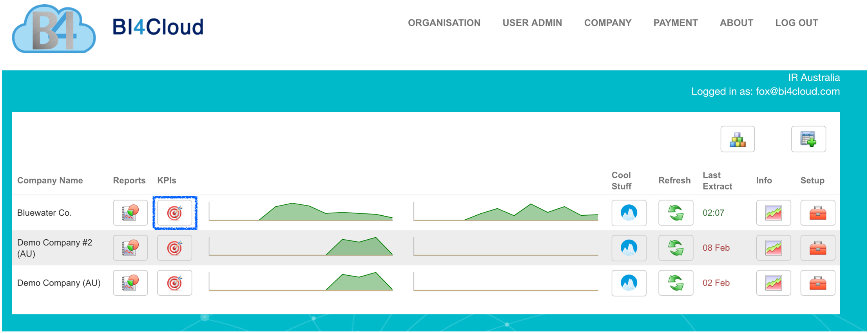Open the PAYMENT menu
Screen dimensions: 868x333
[676, 23]
